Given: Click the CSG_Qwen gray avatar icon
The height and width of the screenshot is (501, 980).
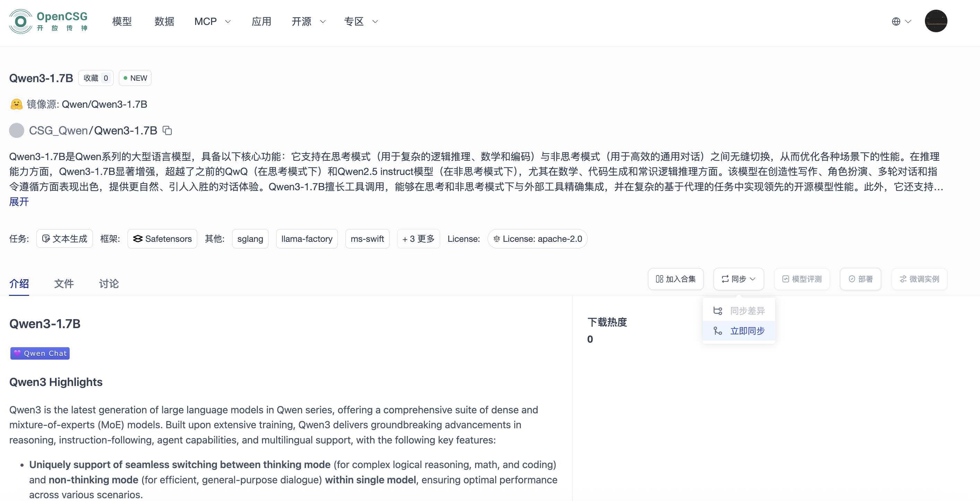Looking at the screenshot, I should [x=16, y=131].
